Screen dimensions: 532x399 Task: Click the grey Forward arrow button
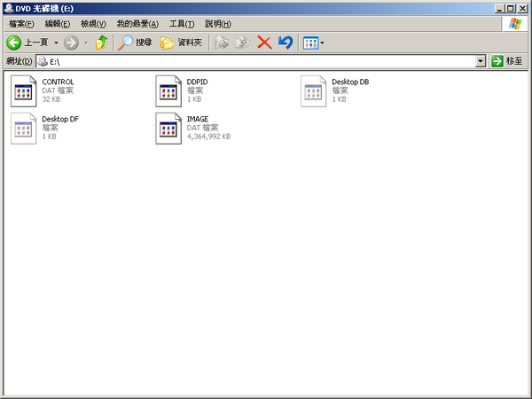(71, 43)
